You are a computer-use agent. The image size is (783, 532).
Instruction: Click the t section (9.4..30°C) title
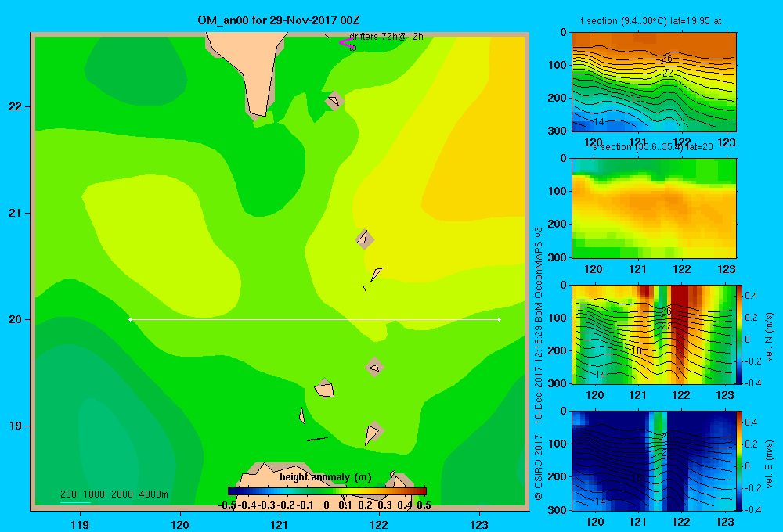(x=651, y=21)
